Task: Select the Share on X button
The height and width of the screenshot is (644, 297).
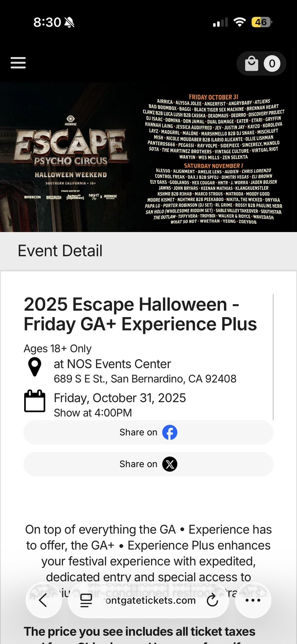Action: click(148, 464)
